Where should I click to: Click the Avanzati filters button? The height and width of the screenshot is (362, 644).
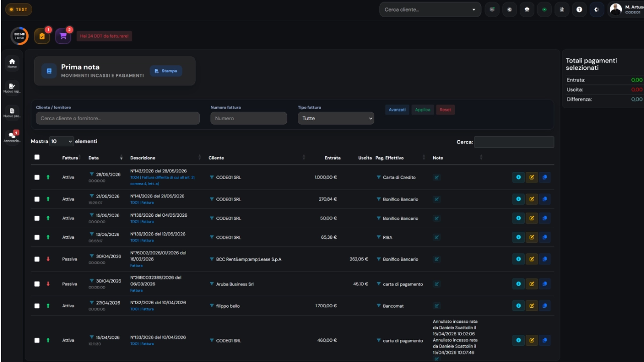coord(397,110)
